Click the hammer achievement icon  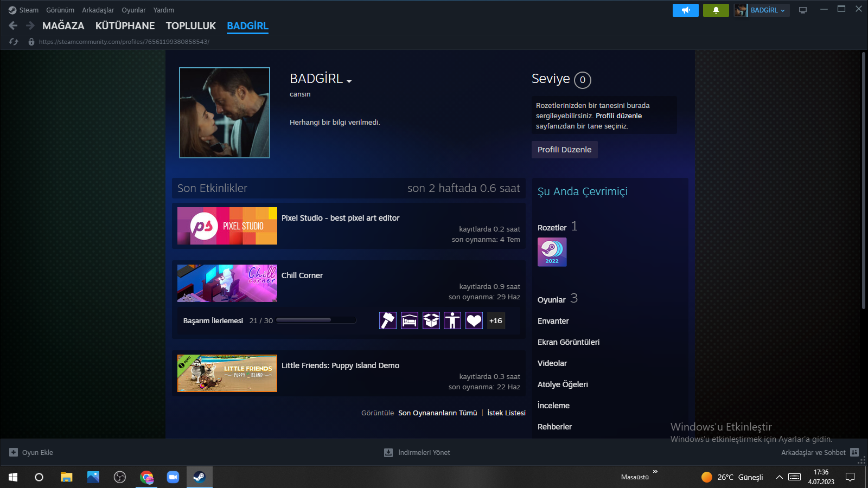click(x=388, y=320)
